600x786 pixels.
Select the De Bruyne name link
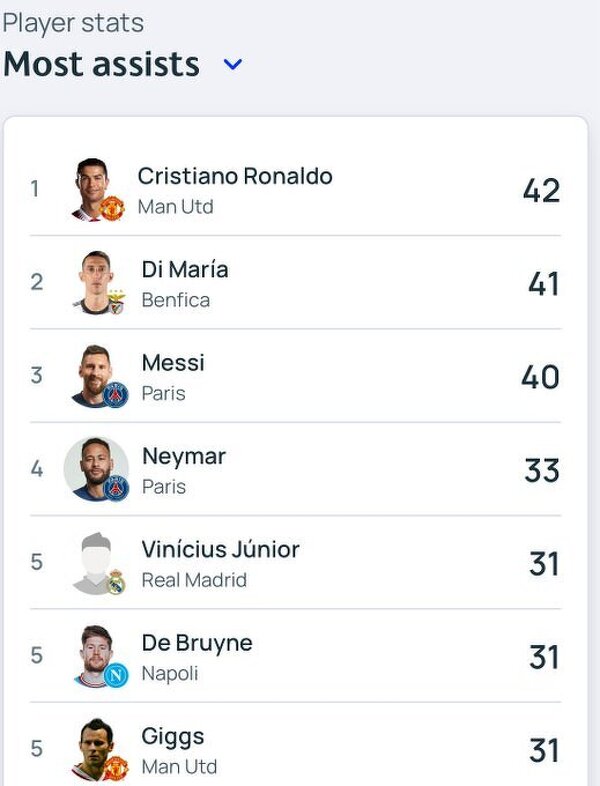(197, 643)
